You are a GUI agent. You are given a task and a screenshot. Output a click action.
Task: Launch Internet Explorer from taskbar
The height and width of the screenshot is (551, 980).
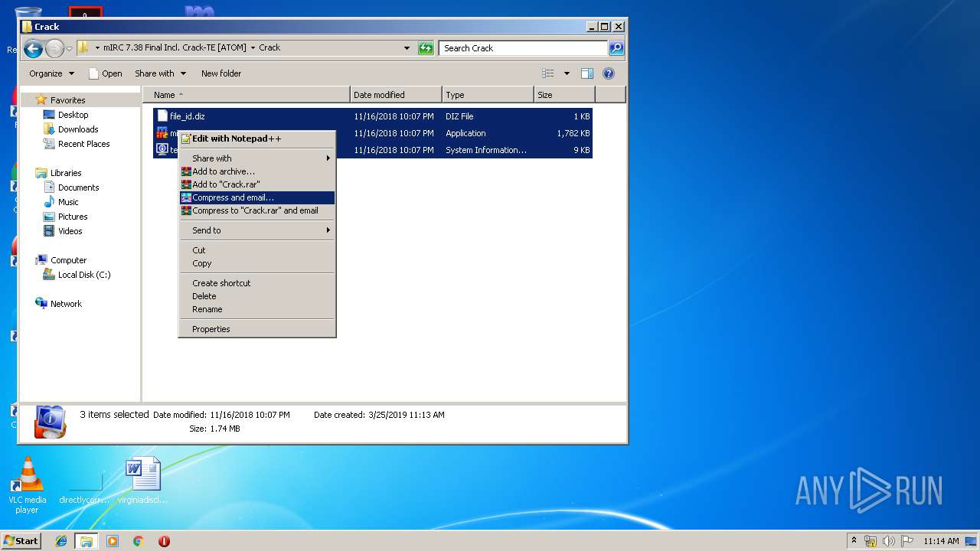point(61,541)
